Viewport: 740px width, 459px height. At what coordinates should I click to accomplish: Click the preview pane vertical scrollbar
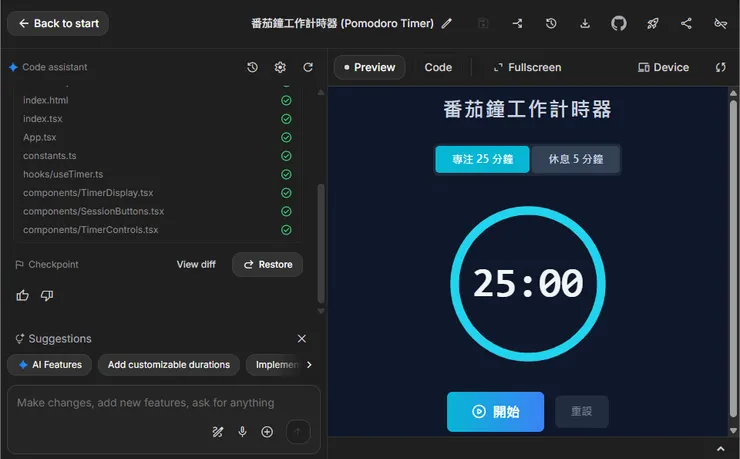click(x=733, y=259)
